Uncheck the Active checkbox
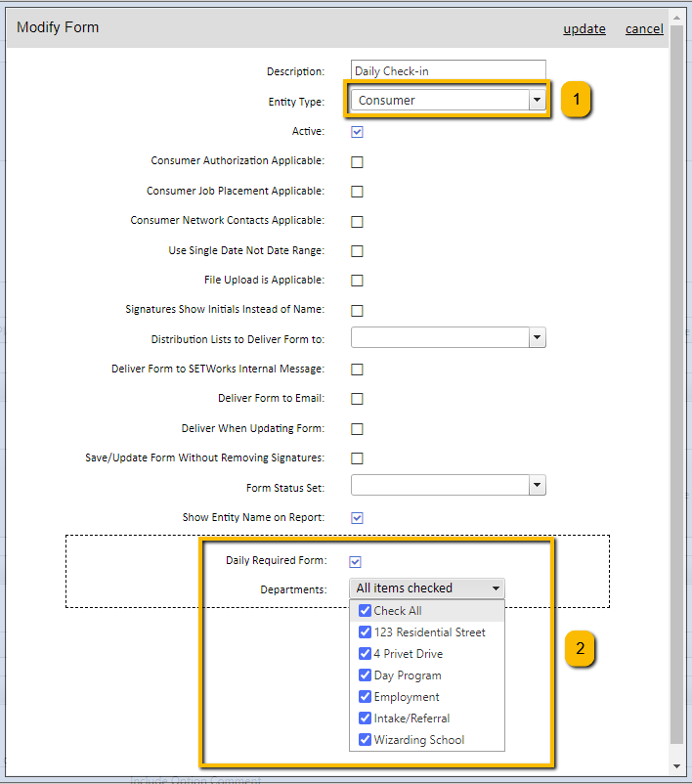The image size is (692, 784). (x=357, y=132)
